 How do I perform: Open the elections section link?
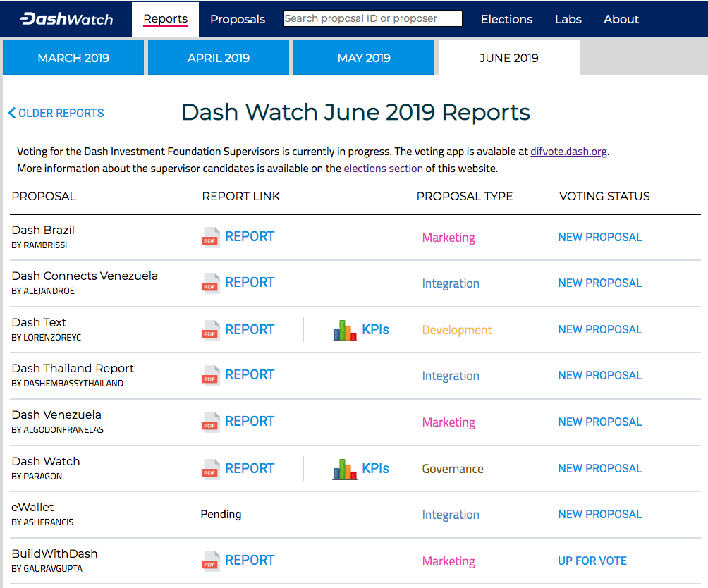tap(383, 168)
